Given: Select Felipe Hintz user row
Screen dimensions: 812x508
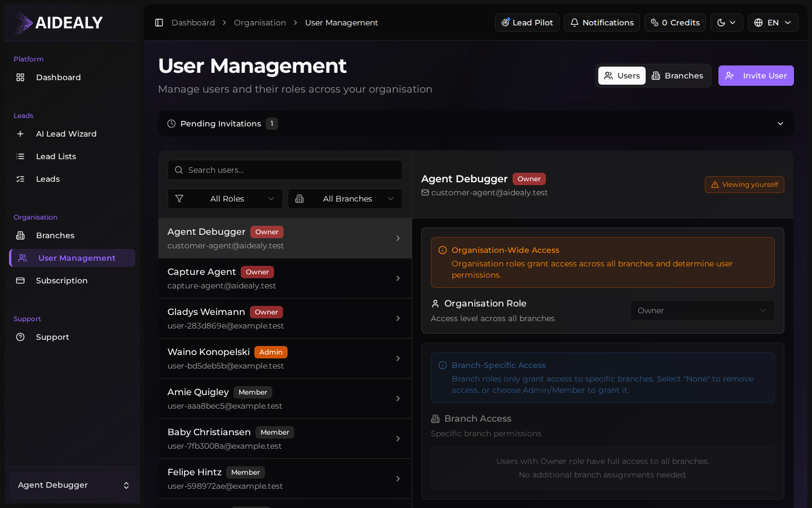Looking at the screenshot, I should [285, 479].
